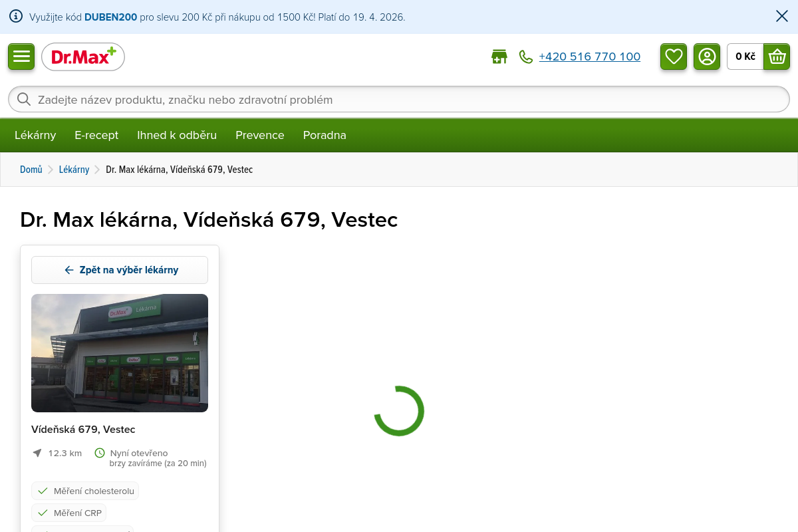This screenshot has height=532, width=798.
Task: Click the Vestec pharmacy storefront photo
Action: click(120, 353)
